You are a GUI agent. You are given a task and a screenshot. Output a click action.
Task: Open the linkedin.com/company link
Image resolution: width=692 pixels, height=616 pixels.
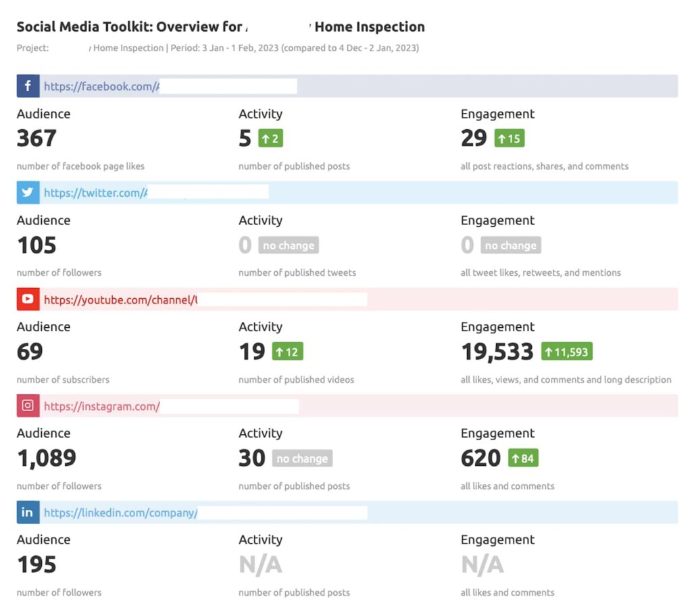click(x=120, y=513)
